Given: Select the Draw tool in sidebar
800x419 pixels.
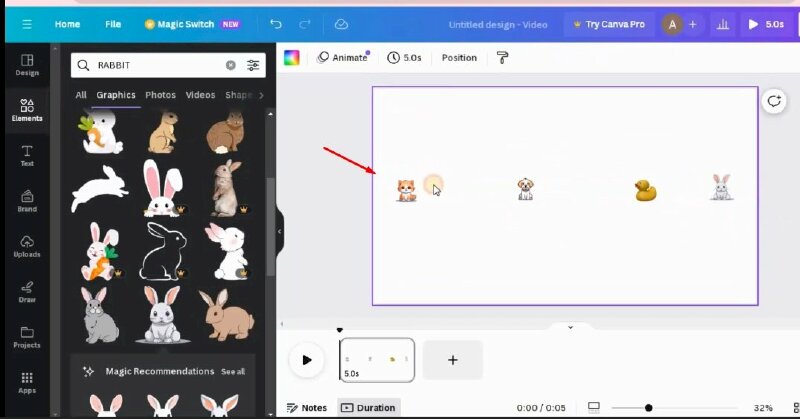Looking at the screenshot, I should coord(27,290).
